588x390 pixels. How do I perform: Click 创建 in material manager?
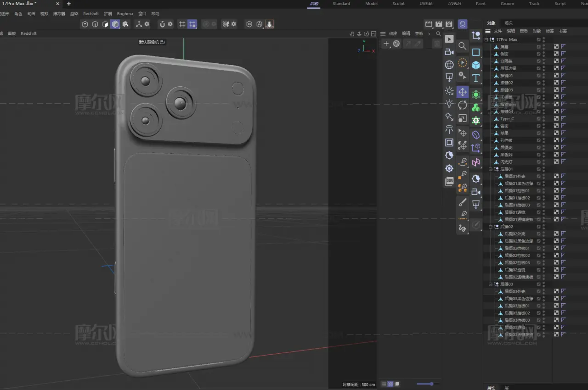point(393,33)
